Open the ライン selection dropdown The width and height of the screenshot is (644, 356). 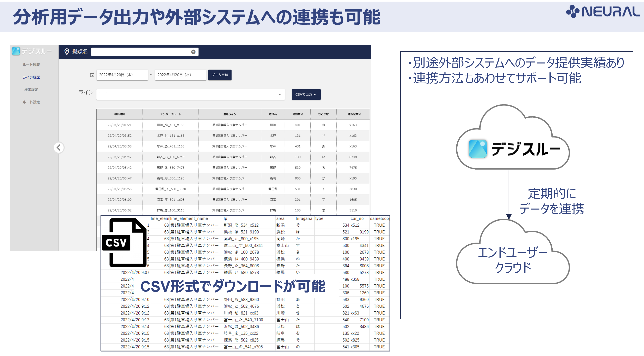click(x=191, y=95)
